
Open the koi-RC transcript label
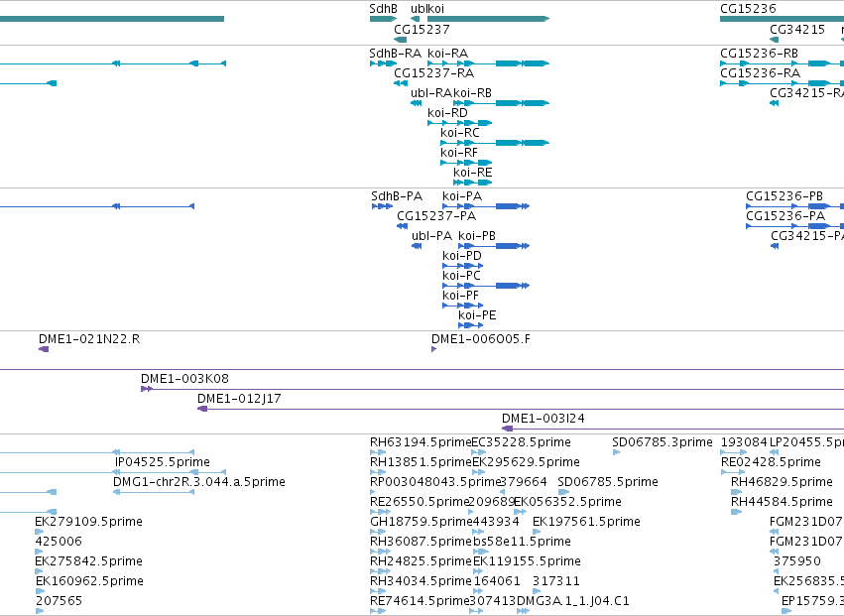pos(460,133)
